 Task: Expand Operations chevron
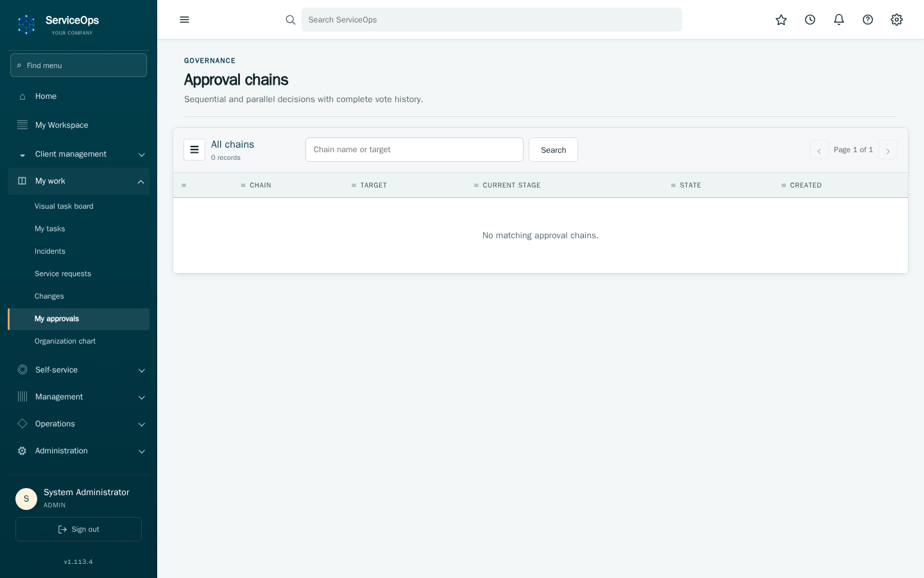pyautogui.click(x=142, y=425)
